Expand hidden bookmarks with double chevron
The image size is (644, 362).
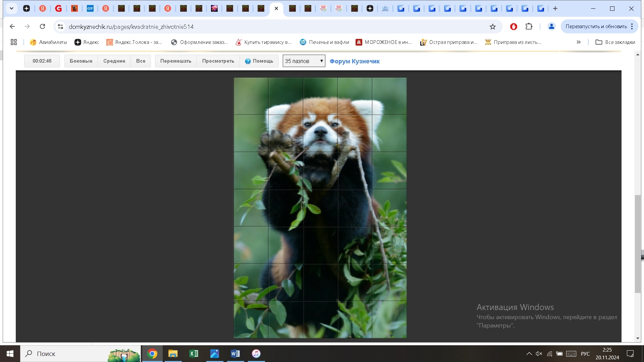coord(579,42)
